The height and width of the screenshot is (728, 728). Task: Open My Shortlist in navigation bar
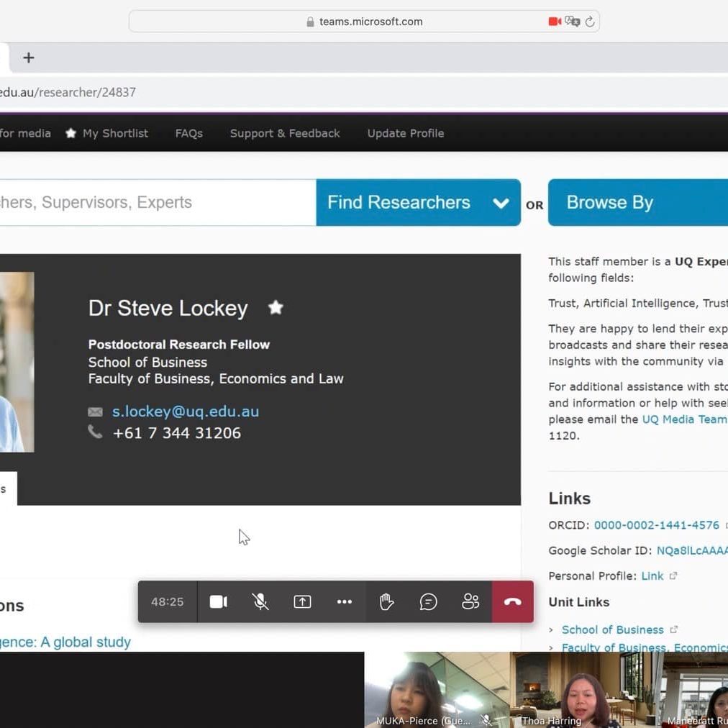pos(106,133)
